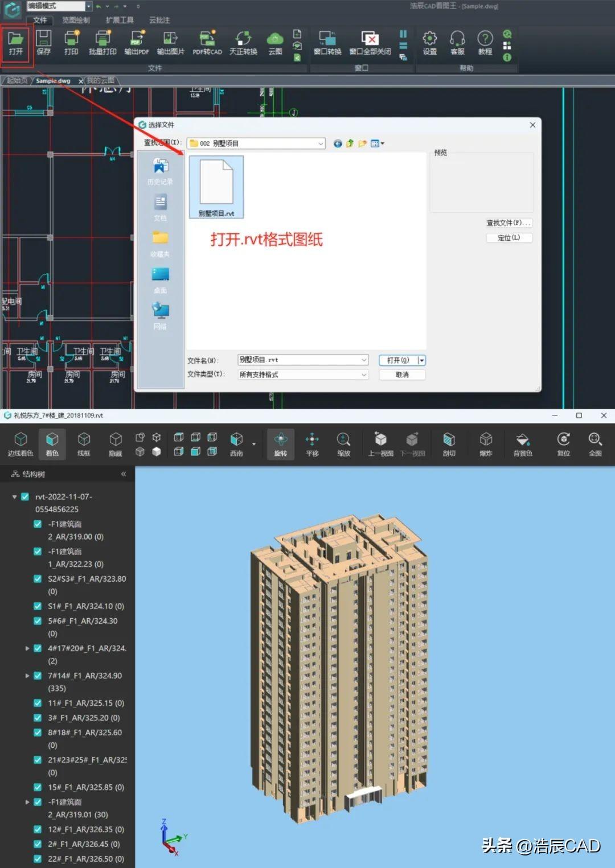The height and width of the screenshot is (868, 615).
Task: Click the 客服 customer service headset icon
Action: point(457,43)
